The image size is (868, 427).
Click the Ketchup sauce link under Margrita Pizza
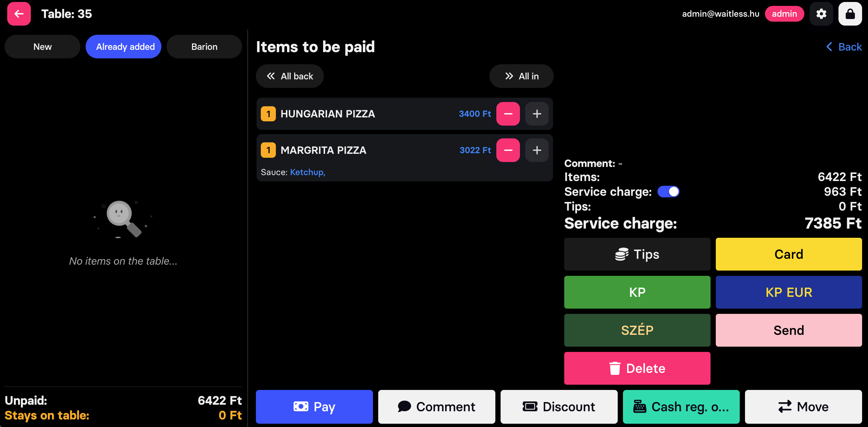click(307, 172)
